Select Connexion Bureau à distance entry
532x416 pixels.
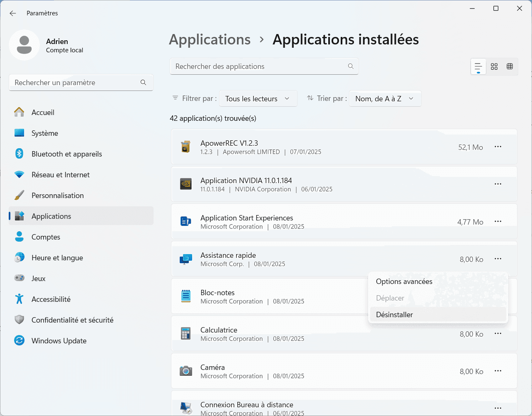pyautogui.click(x=344, y=404)
